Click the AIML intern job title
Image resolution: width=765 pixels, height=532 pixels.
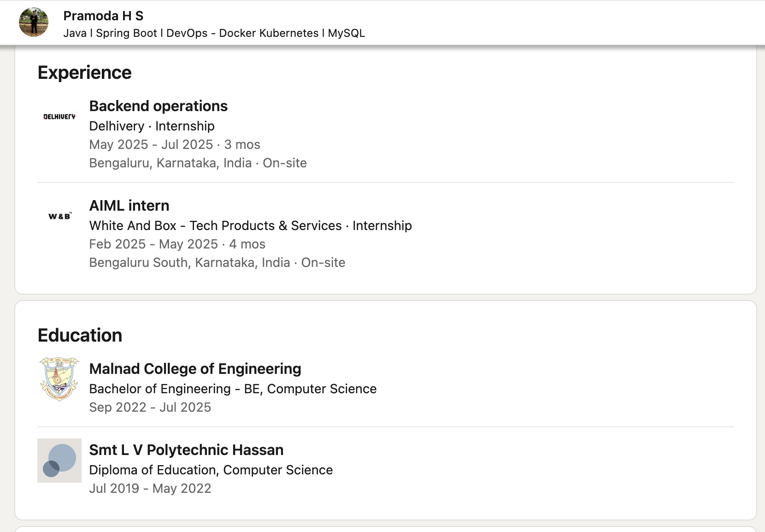(129, 206)
